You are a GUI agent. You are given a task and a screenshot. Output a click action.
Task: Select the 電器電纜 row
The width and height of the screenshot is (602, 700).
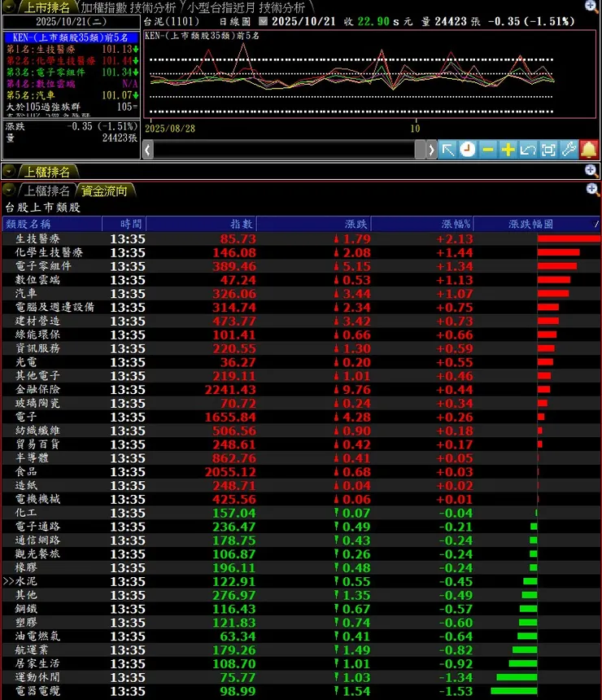(x=301, y=691)
